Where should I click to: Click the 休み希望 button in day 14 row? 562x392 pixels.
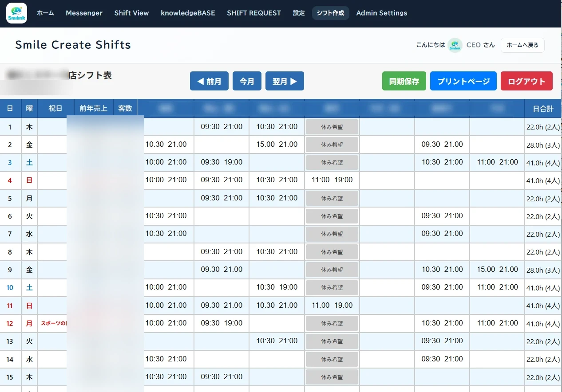(x=332, y=360)
